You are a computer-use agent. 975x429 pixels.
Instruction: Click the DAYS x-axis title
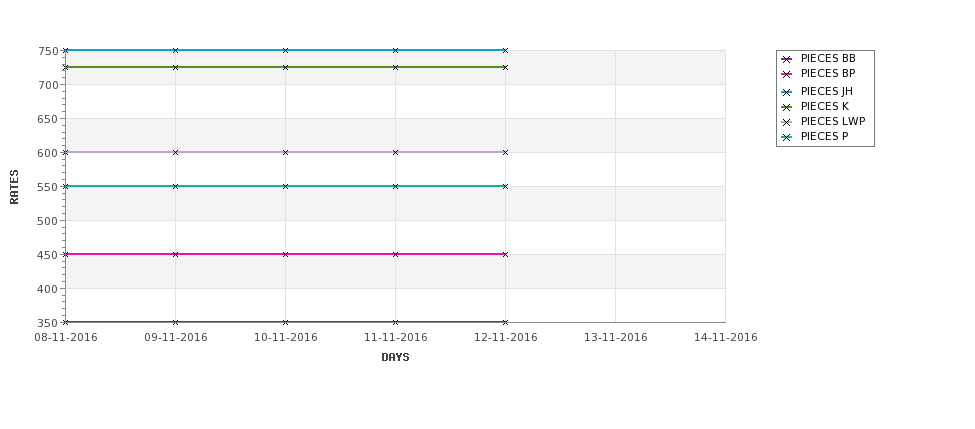395,358
